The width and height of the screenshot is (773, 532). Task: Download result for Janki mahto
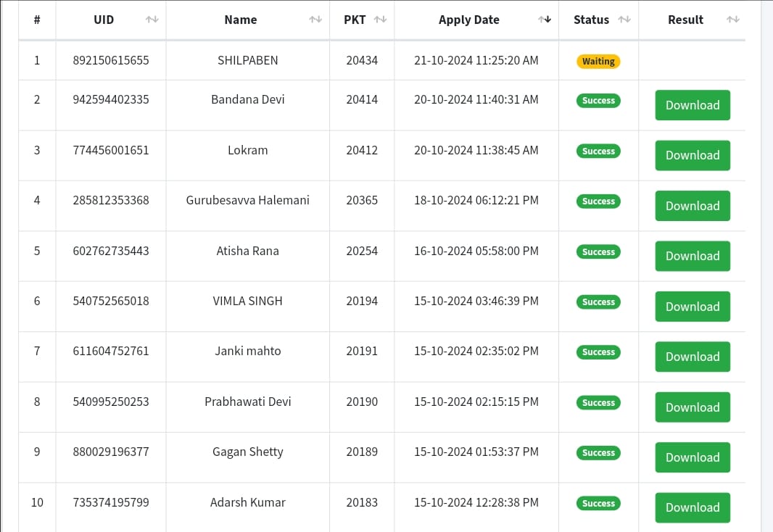[x=692, y=357]
